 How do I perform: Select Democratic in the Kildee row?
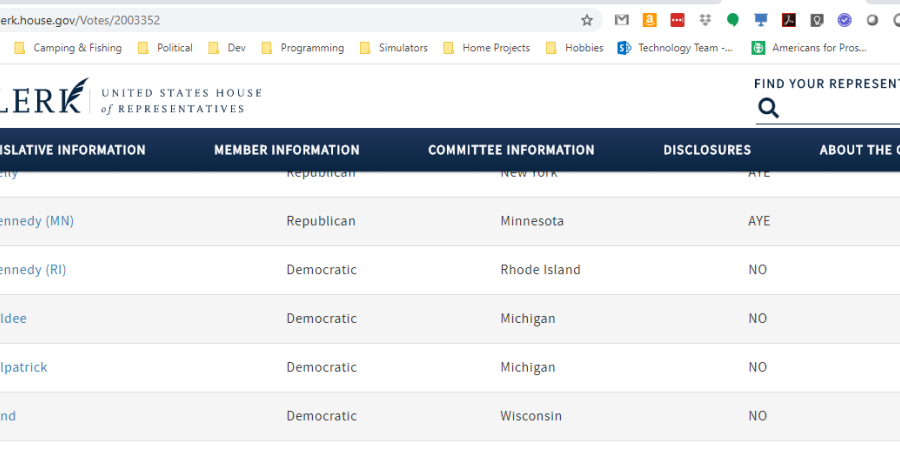[x=321, y=319]
